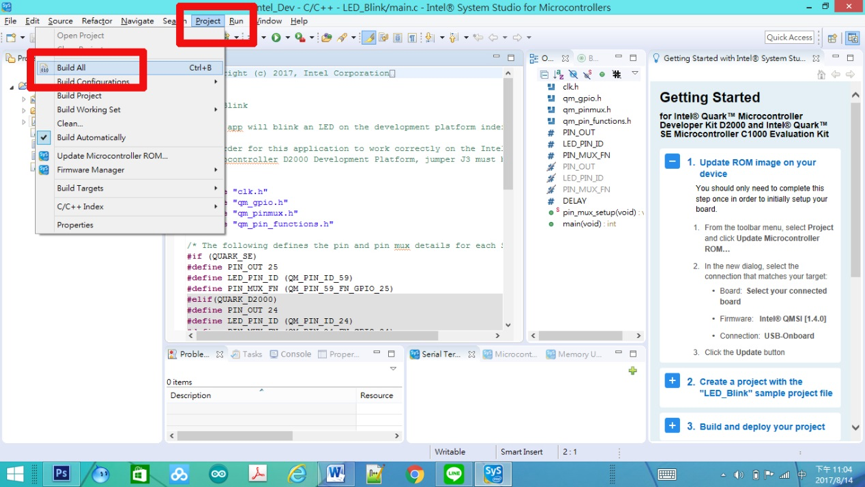The height and width of the screenshot is (487, 865).
Task: Toggle Hide Non-Public Members green dot
Action: click(602, 74)
